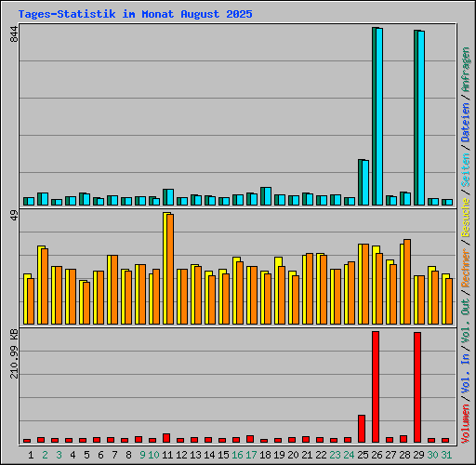Click the '49' middle axis value
This screenshot has height=465, width=476.
click(x=14, y=215)
